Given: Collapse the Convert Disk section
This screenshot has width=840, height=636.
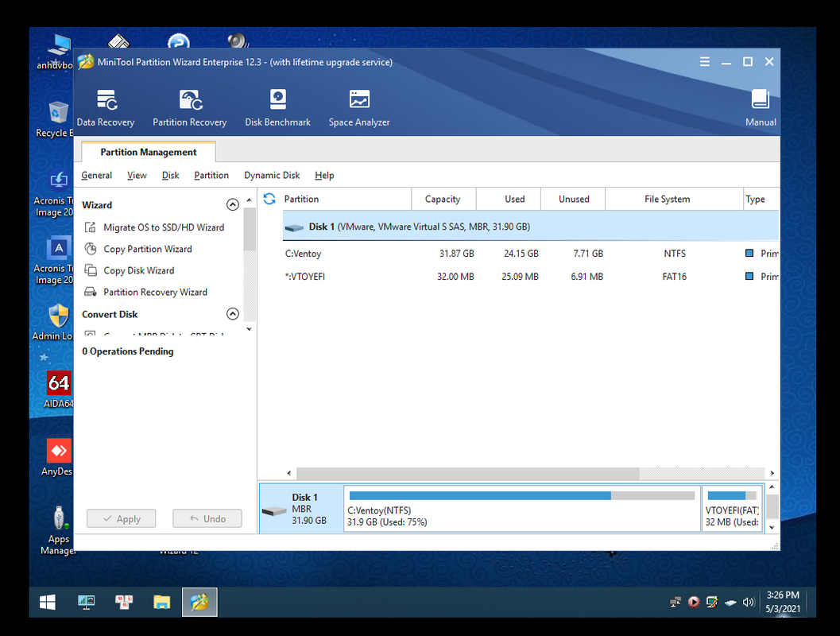Looking at the screenshot, I should (x=233, y=314).
